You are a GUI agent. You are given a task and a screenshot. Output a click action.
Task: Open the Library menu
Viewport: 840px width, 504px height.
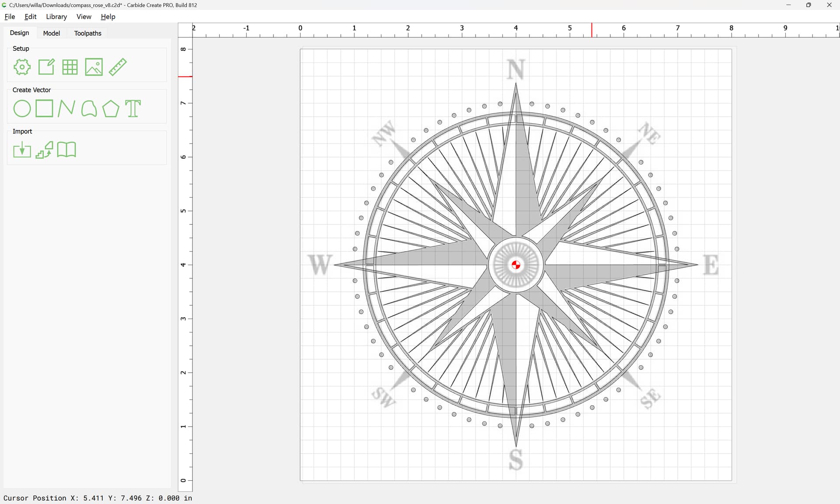click(x=56, y=17)
